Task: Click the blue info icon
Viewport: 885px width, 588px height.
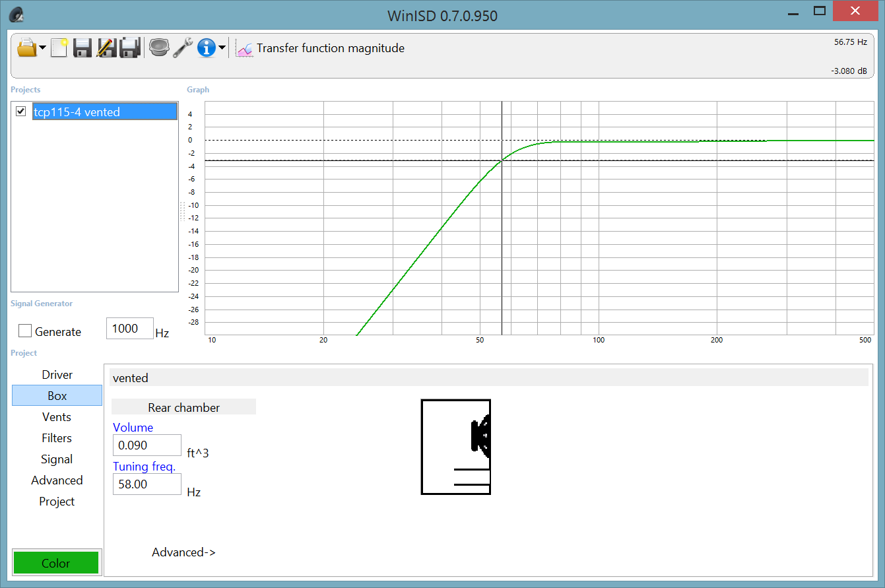Action: pos(207,48)
